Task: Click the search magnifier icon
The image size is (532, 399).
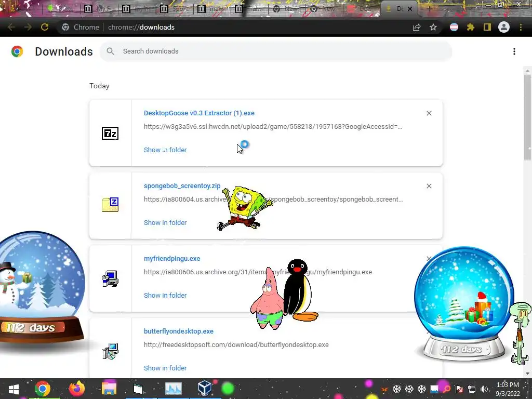Action: 110,51
